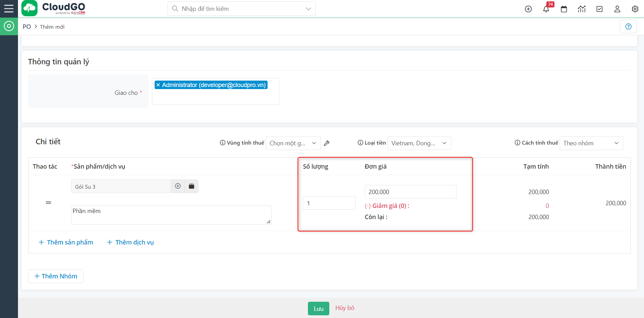Open the Cách tính thuế dropdown
Viewport: 644px width, 318px height.
click(591, 143)
